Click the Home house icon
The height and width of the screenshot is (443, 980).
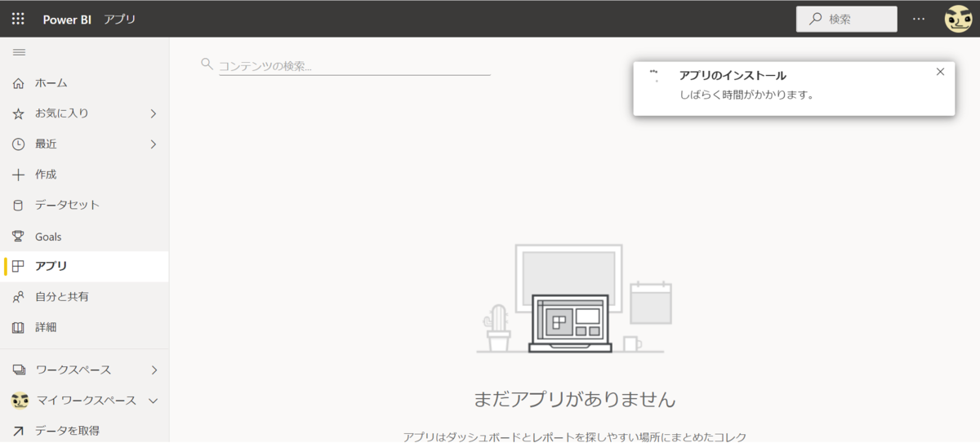pyautogui.click(x=19, y=83)
